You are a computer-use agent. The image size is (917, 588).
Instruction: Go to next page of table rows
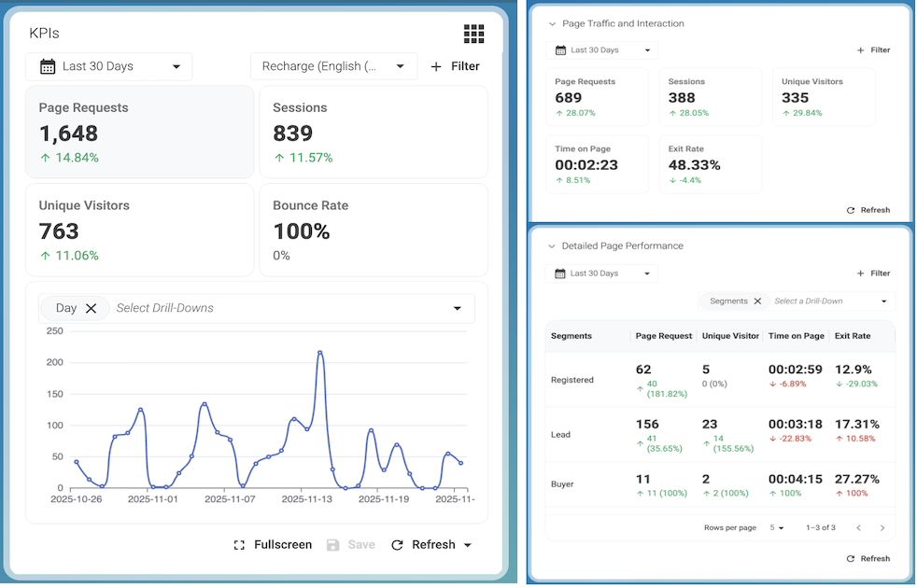point(882,528)
